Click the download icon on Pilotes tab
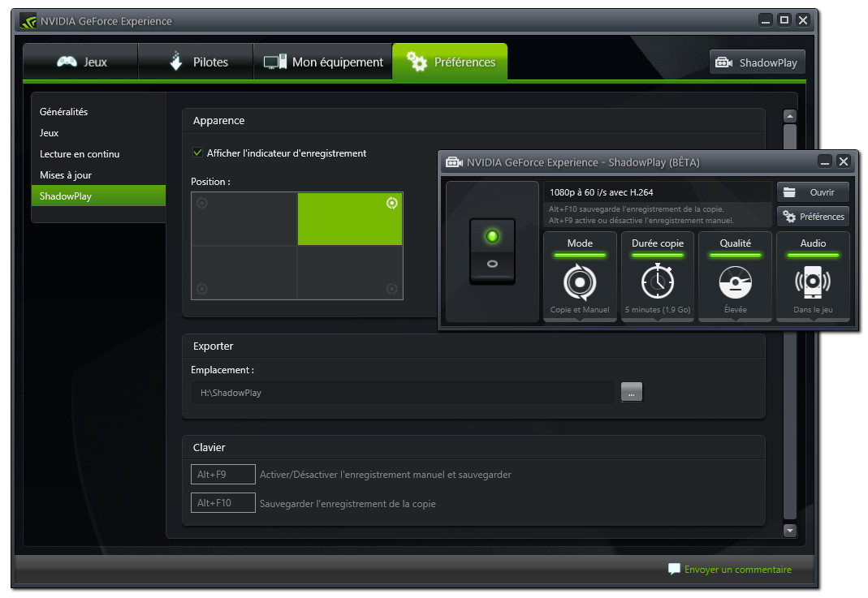 [176, 61]
